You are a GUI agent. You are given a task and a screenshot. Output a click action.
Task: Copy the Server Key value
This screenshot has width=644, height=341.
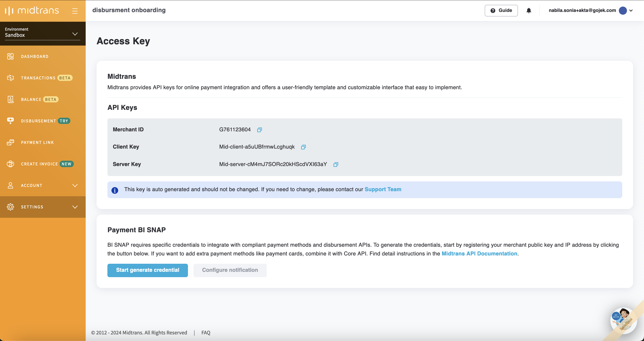click(x=336, y=165)
